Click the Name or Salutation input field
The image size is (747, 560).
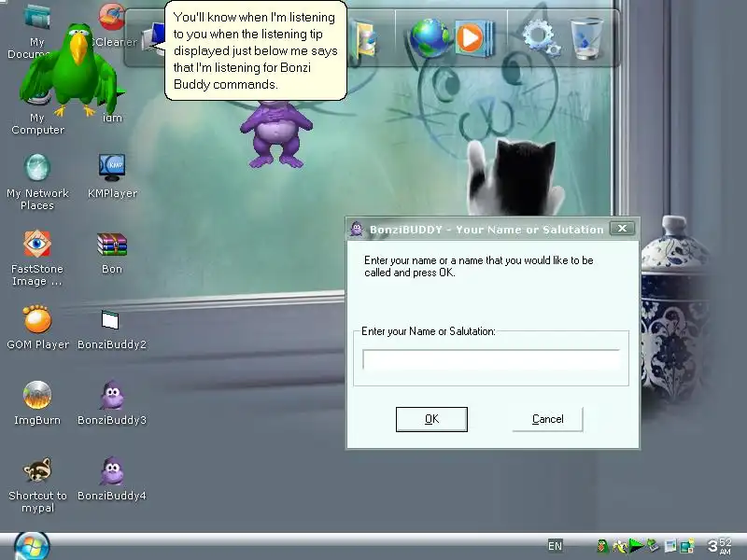491,359
